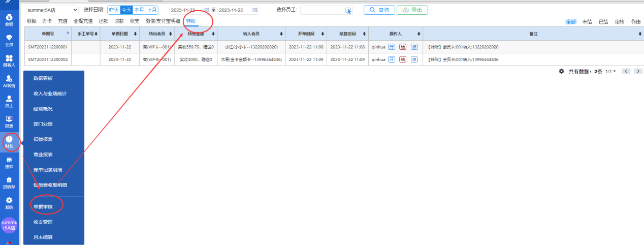Switch to the 收银 tab

coord(32,21)
